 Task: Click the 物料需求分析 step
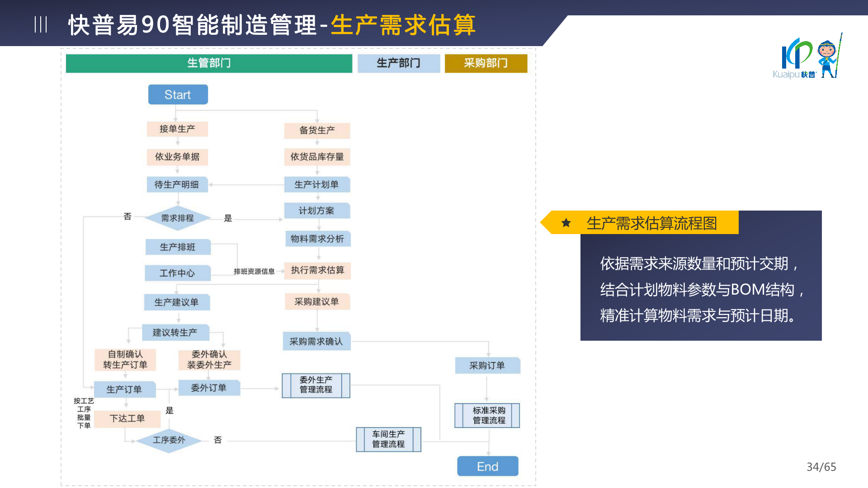(x=317, y=239)
